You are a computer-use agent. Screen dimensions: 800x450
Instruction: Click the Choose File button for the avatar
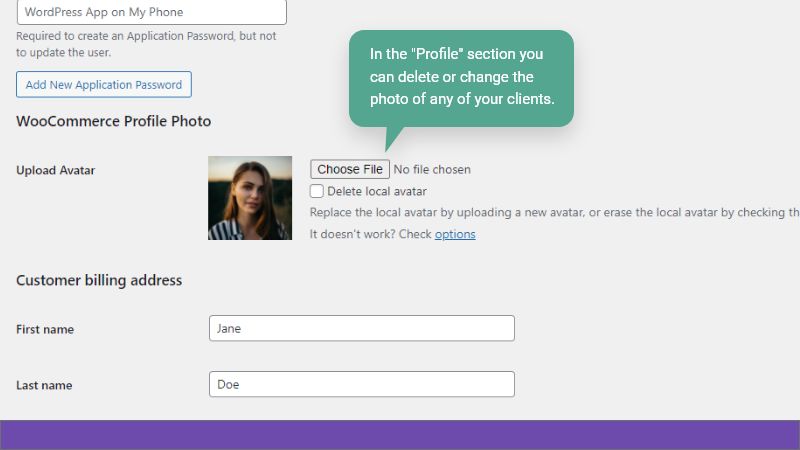click(x=350, y=169)
